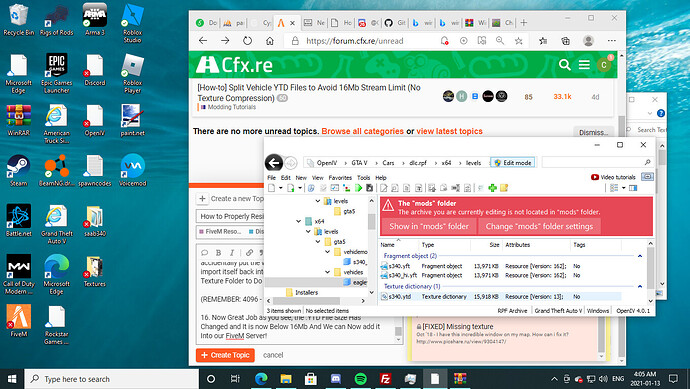Toggle Edit mode in OpenIV
Screen dimensions: 690x389
point(513,163)
